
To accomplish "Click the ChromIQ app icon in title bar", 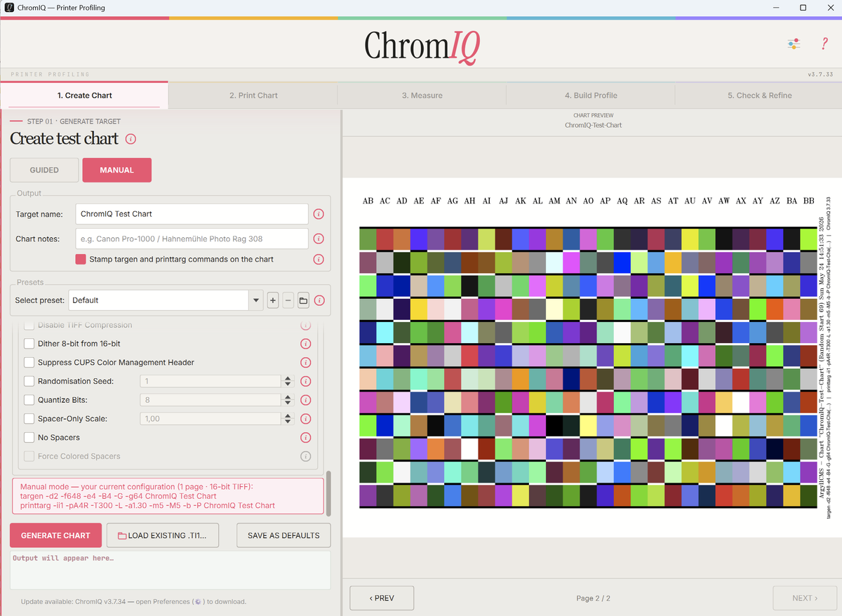I will click(x=8, y=7).
